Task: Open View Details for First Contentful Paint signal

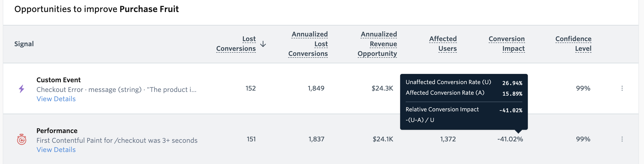Action: pos(56,149)
